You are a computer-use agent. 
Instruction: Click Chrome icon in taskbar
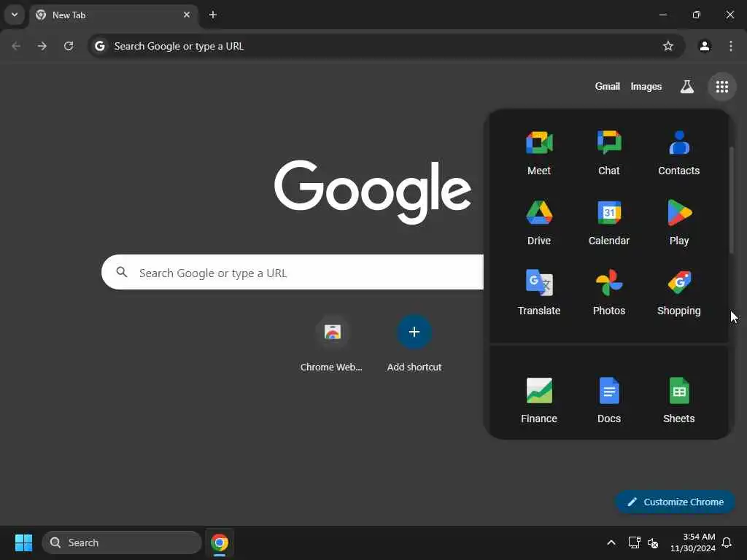(x=220, y=542)
